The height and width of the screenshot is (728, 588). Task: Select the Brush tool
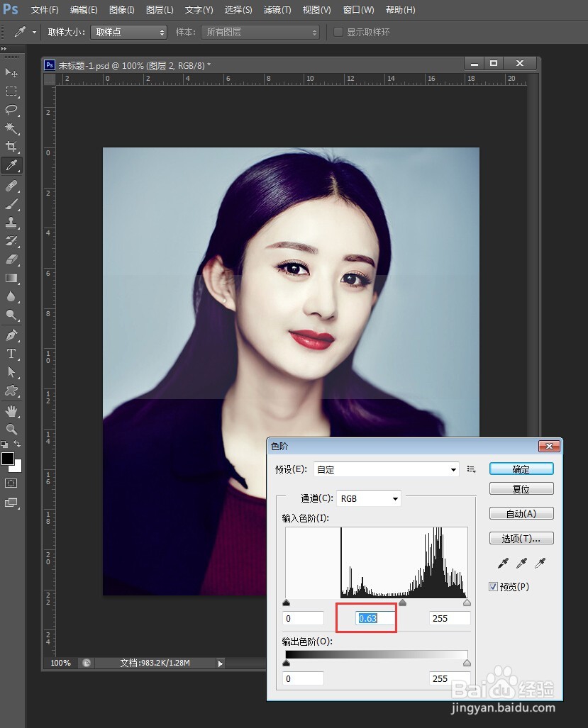click(x=10, y=205)
